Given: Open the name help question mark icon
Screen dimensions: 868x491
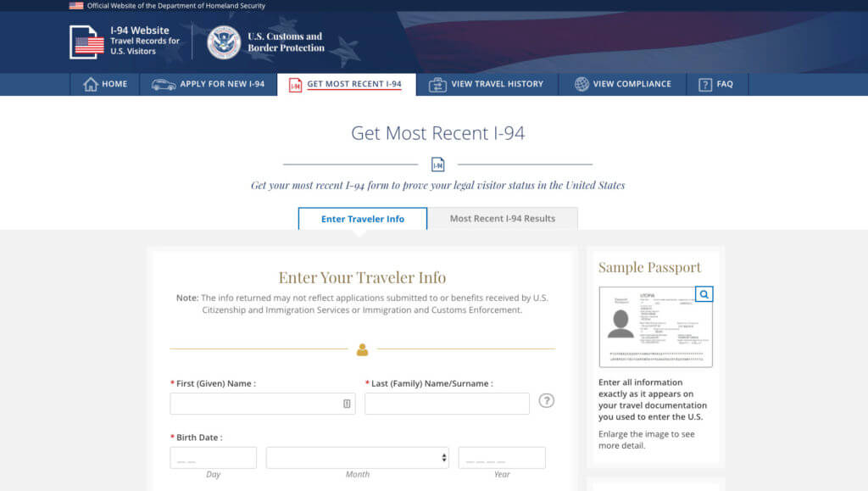Looking at the screenshot, I should [547, 401].
